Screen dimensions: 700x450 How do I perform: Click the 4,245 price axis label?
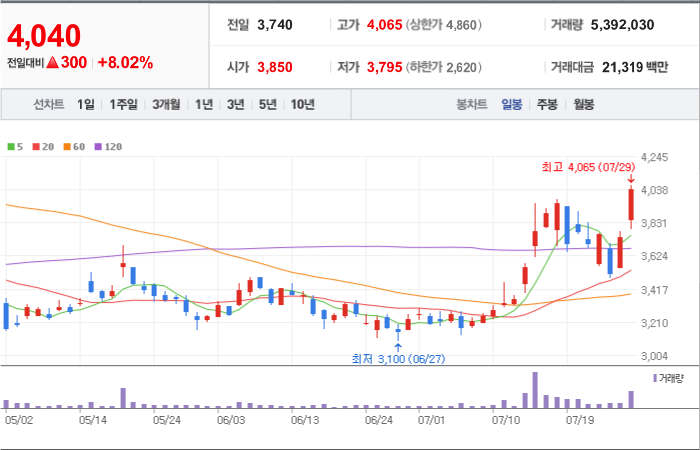(x=654, y=157)
